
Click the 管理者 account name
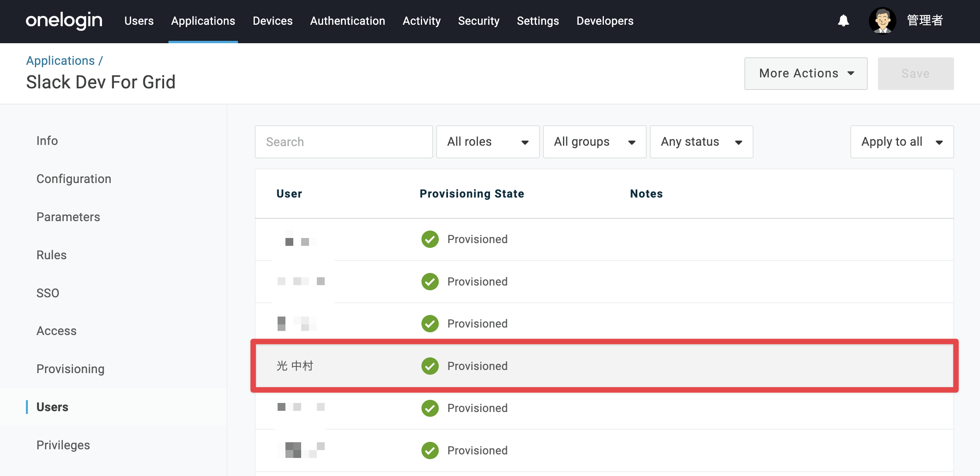click(925, 20)
